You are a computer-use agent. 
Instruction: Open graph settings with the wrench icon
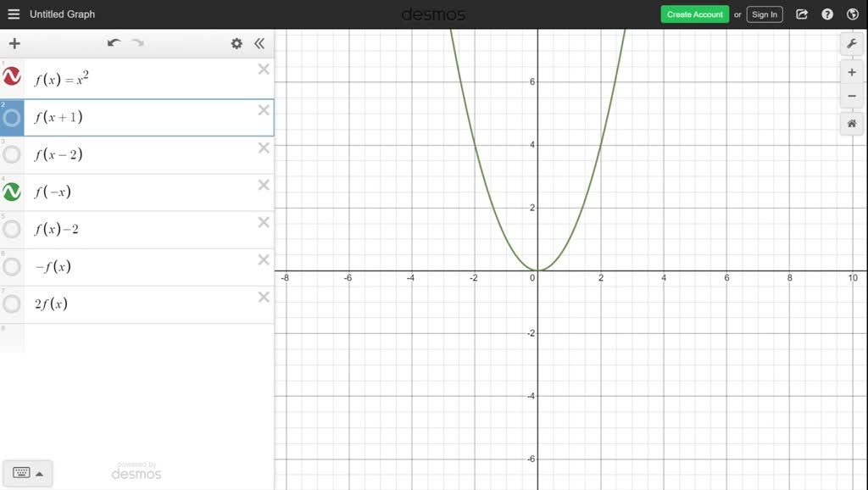pyautogui.click(x=852, y=43)
